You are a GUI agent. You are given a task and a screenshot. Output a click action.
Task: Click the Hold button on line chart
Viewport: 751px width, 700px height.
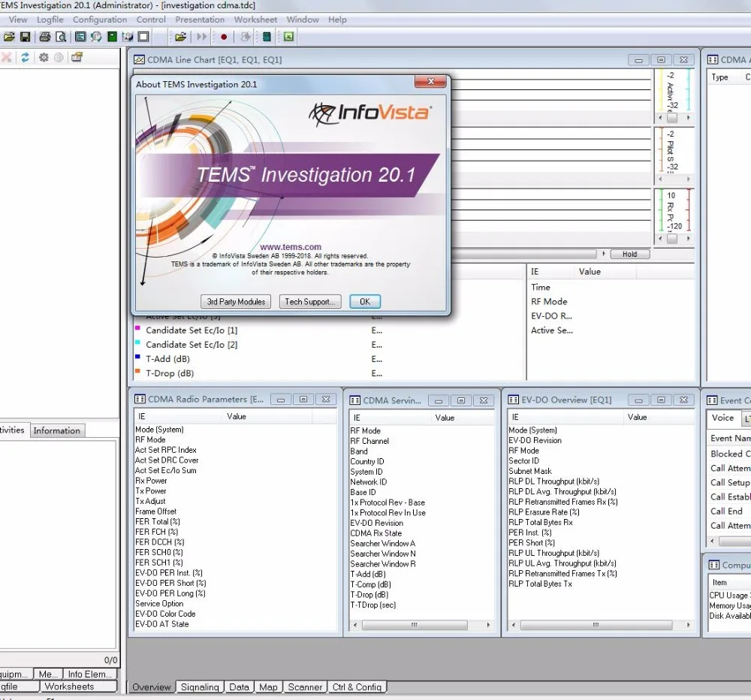630,255
